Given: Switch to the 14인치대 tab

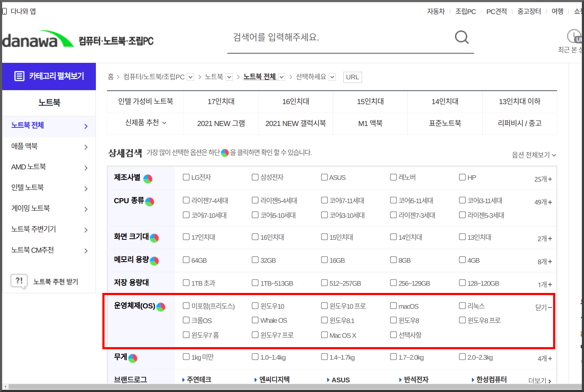Looking at the screenshot, I should (x=445, y=102).
